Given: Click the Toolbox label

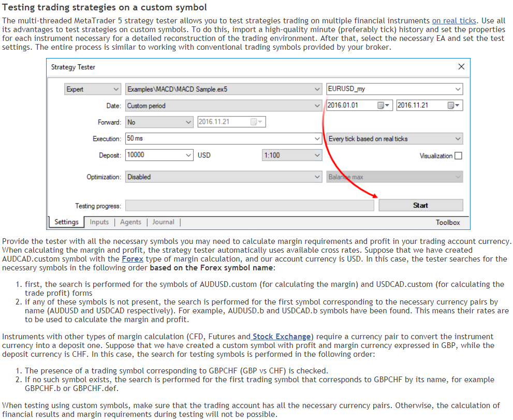Looking at the screenshot, I should click(448, 222).
